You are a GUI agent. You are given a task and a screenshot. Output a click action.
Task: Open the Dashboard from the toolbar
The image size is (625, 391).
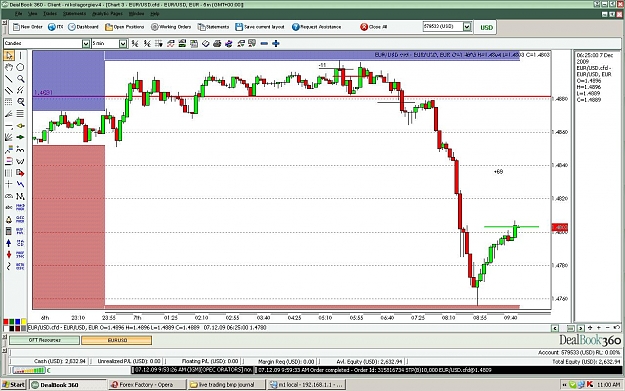pos(83,27)
